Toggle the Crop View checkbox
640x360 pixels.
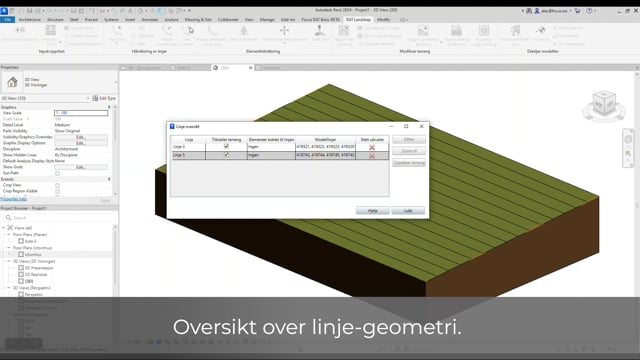pos(58,185)
